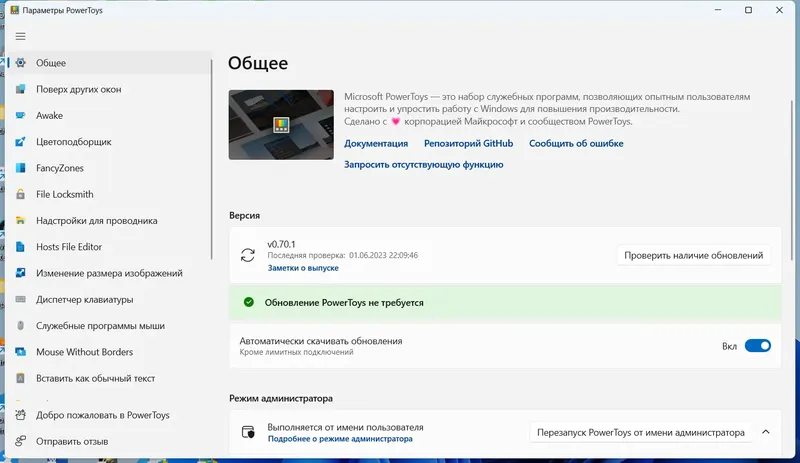Click the Hosts File Editor document icon
Image resolution: width=800 pixels, height=463 pixels.
pyautogui.click(x=20, y=247)
